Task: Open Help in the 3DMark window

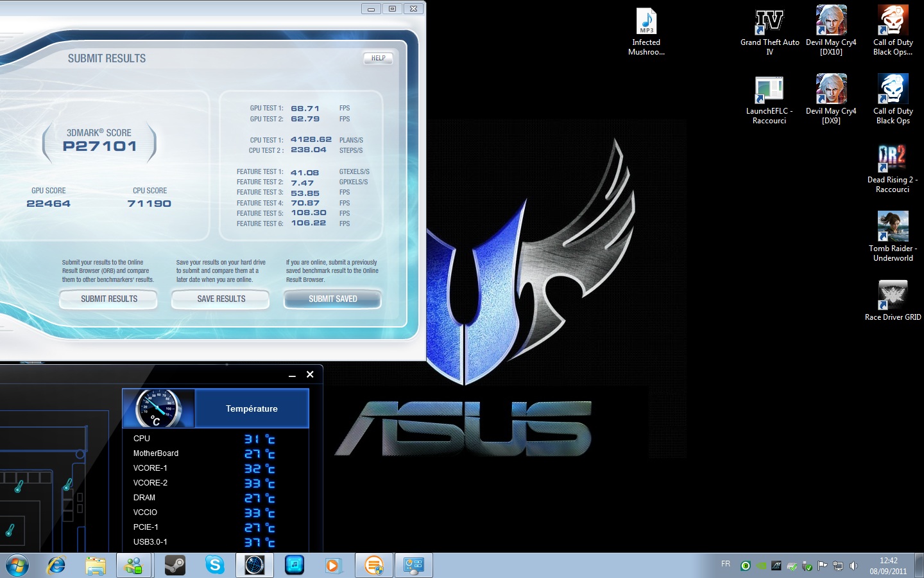Action: (378, 58)
